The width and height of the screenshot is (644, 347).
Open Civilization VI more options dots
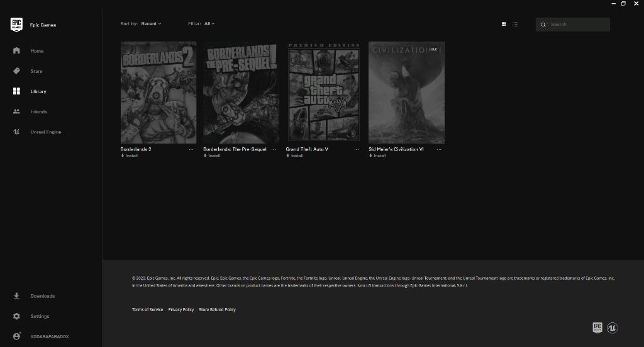[439, 149]
